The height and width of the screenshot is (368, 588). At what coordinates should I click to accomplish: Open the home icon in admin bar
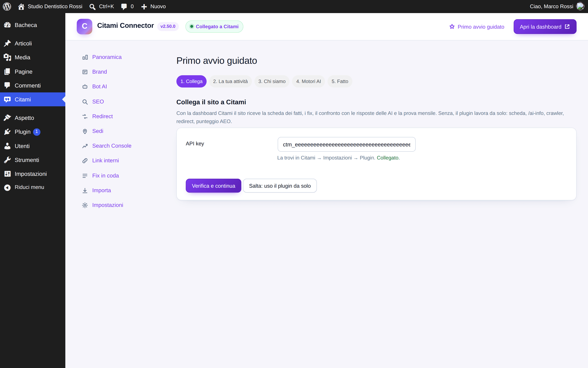[21, 7]
